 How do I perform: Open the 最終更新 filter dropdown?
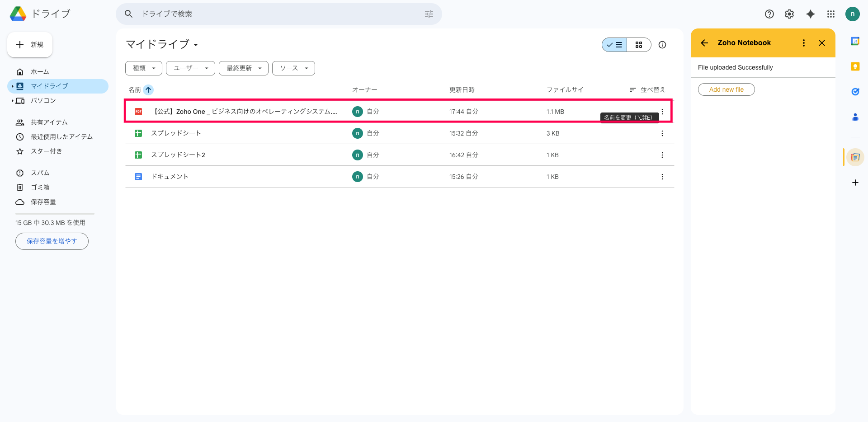pyautogui.click(x=244, y=68)
